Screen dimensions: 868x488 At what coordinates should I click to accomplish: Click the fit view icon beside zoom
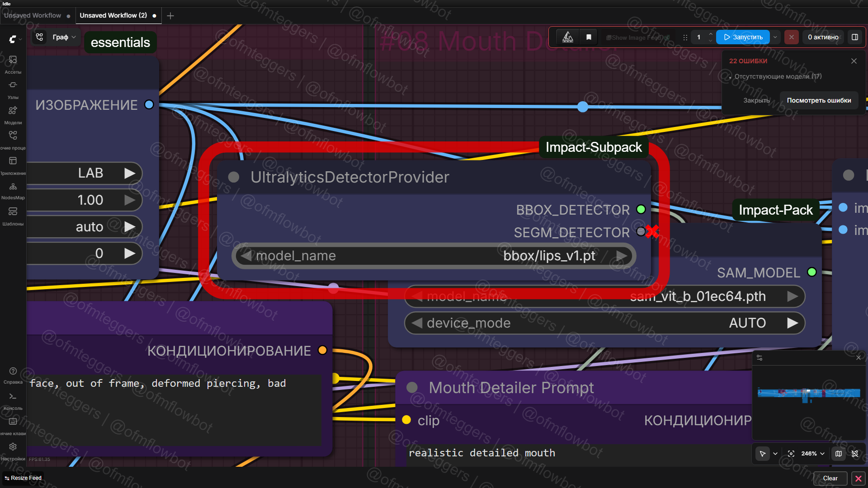point(791,454)
